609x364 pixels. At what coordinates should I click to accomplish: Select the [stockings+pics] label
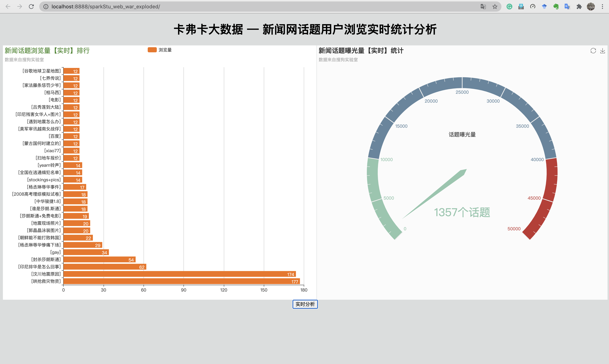tap(44, 180)
